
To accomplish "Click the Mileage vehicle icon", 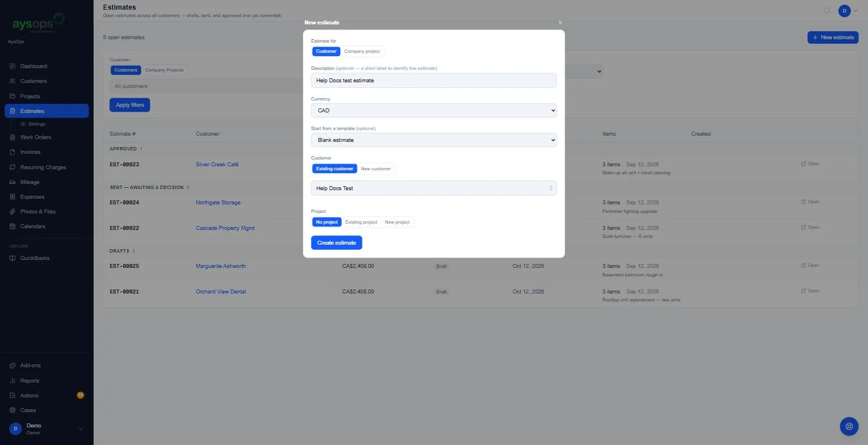I will [12, 182].
